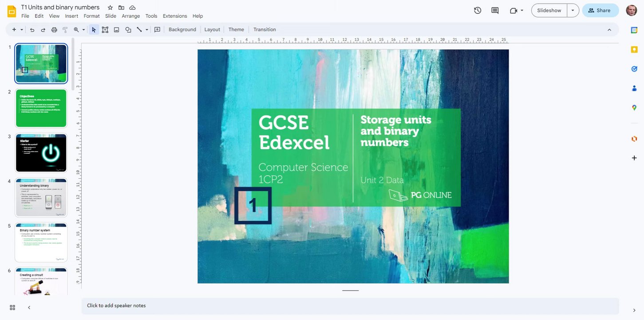644x320 pixels.
Task: Open the Extensions menu
Action: (175, 16)
